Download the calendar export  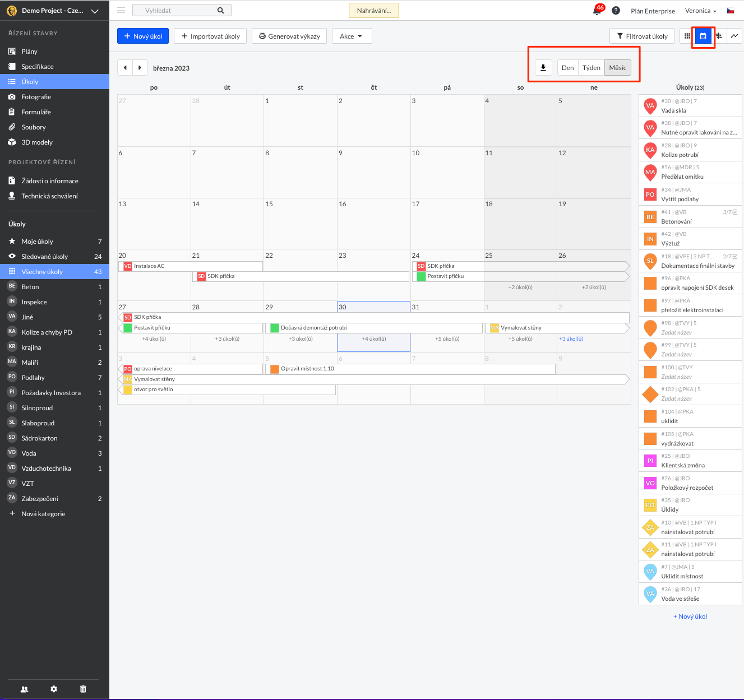point(543,68)
